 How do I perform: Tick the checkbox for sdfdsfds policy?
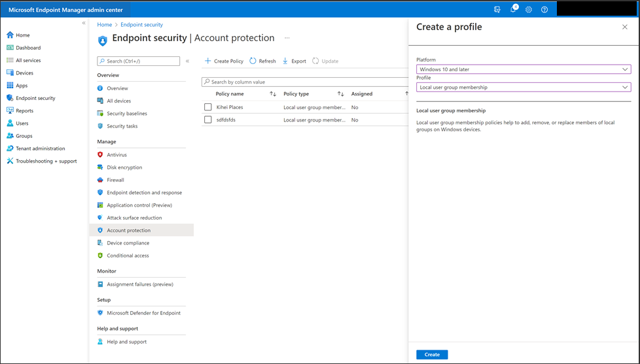point(207,120)
